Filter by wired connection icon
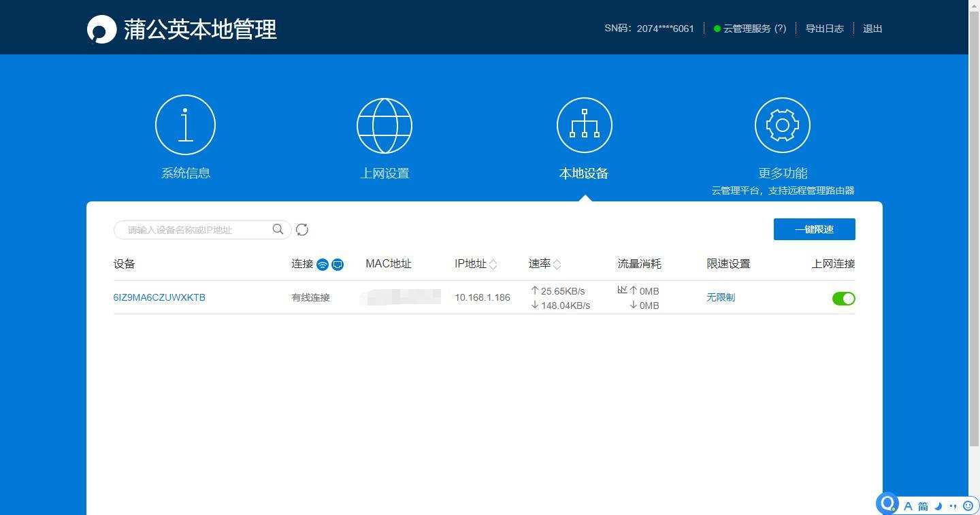The image size is (980, 515). (338, 265)
